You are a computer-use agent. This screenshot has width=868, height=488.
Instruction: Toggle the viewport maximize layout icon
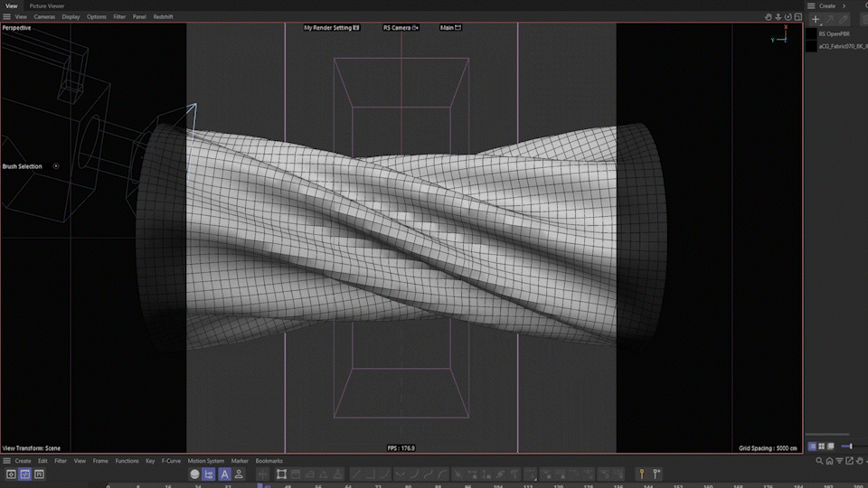pos(798,17)
